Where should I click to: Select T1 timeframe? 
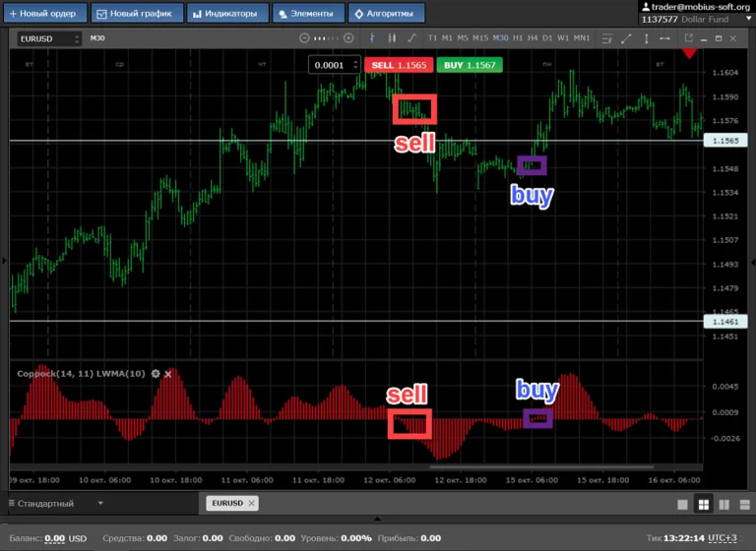coord(432,38)
